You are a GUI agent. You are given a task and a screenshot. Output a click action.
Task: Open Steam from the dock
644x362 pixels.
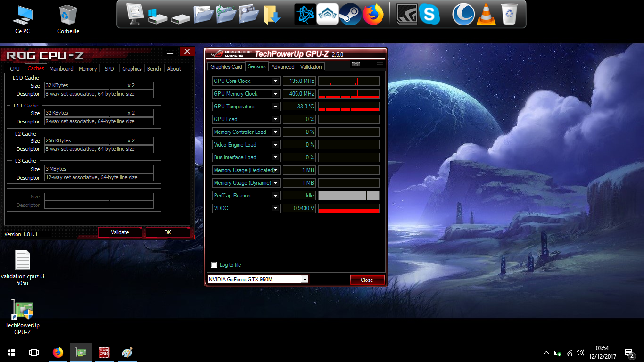tap(350, 14)
